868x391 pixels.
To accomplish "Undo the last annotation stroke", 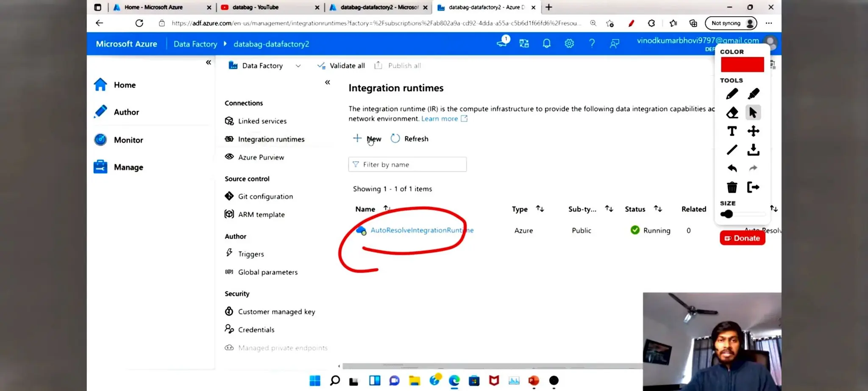I will [x=732, y=168].
